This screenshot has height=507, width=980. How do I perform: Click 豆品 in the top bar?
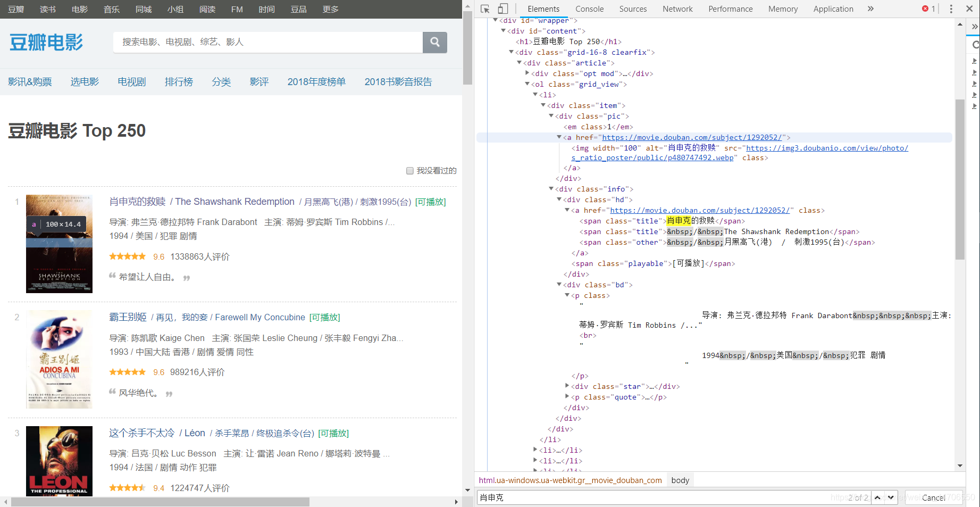point(299,9)
